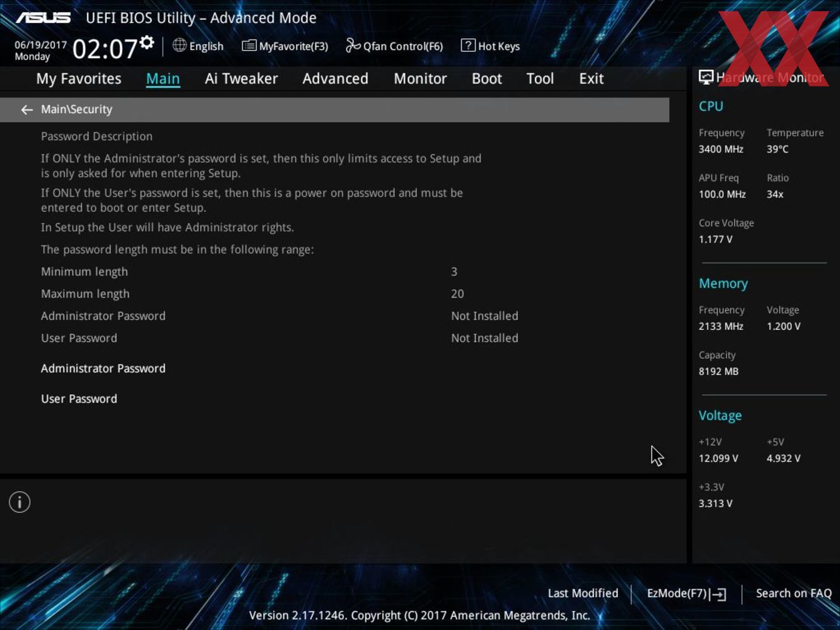Click the settings gear next to the clock
The image size is (840, 630).
pos(146,42)
